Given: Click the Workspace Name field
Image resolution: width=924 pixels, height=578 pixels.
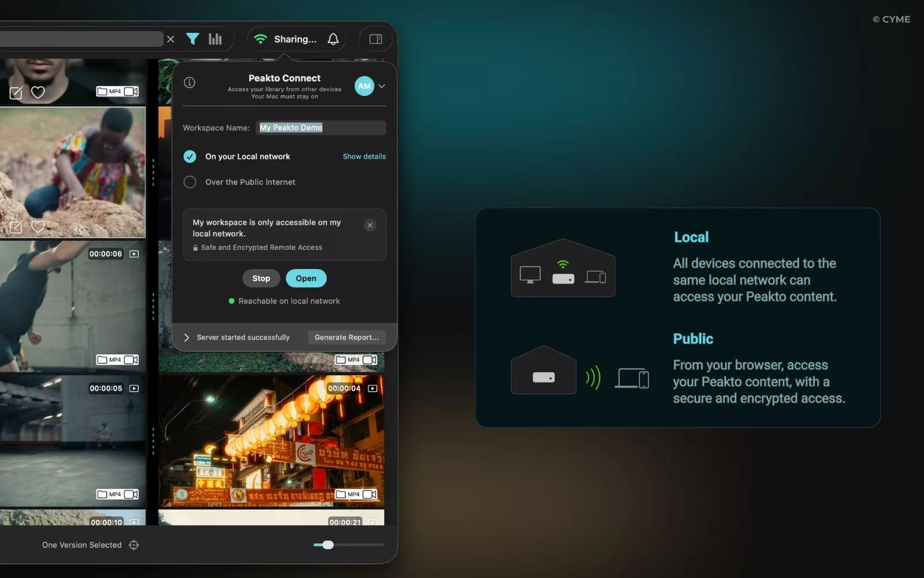Looking at the screenshot, I should click(x=321, y=128).
